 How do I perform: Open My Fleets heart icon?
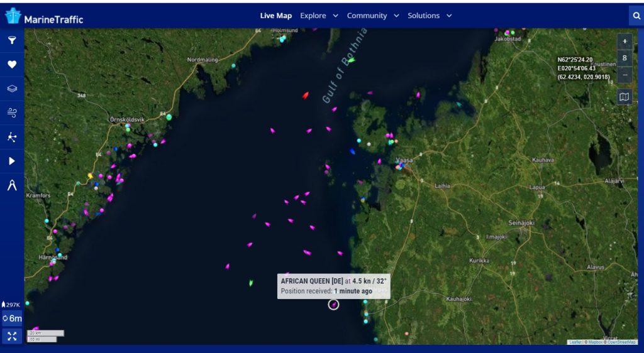point(12,64)
